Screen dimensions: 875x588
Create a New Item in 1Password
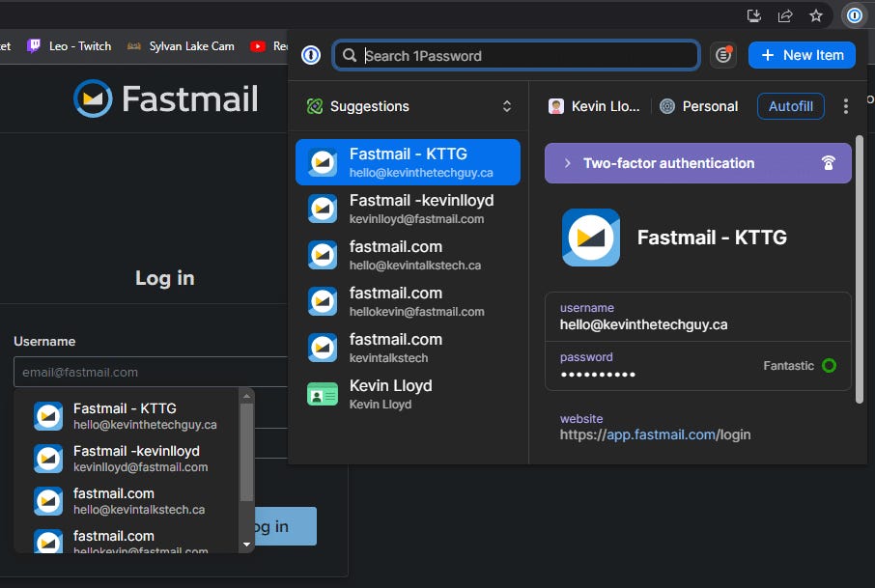pyautogui.click(x=802, y=55)
